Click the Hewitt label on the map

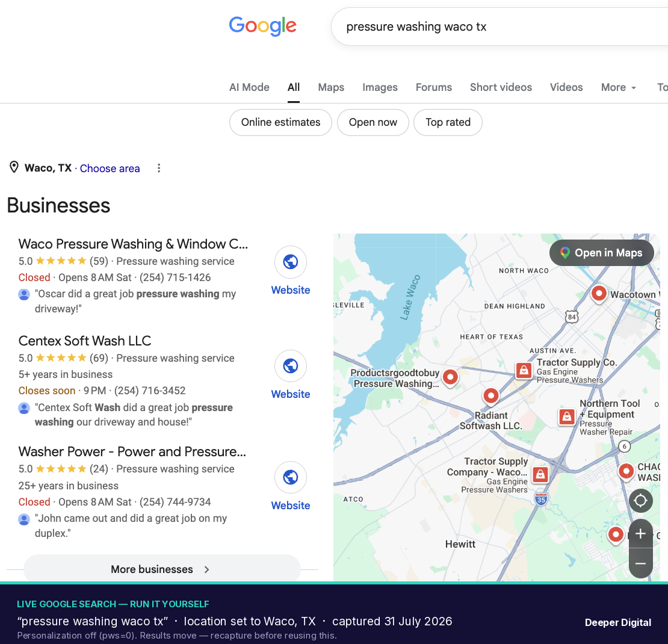460,544
